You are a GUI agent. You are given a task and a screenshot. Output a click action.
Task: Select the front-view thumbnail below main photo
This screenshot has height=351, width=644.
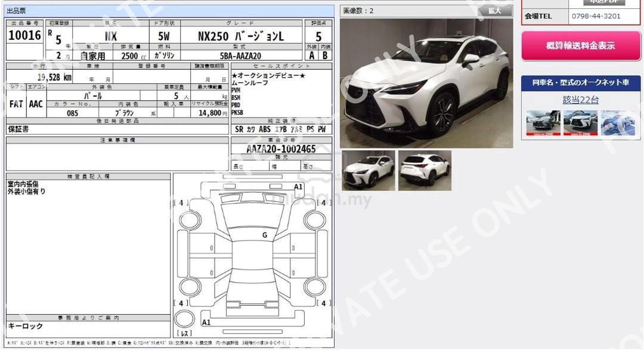(369, 170)
